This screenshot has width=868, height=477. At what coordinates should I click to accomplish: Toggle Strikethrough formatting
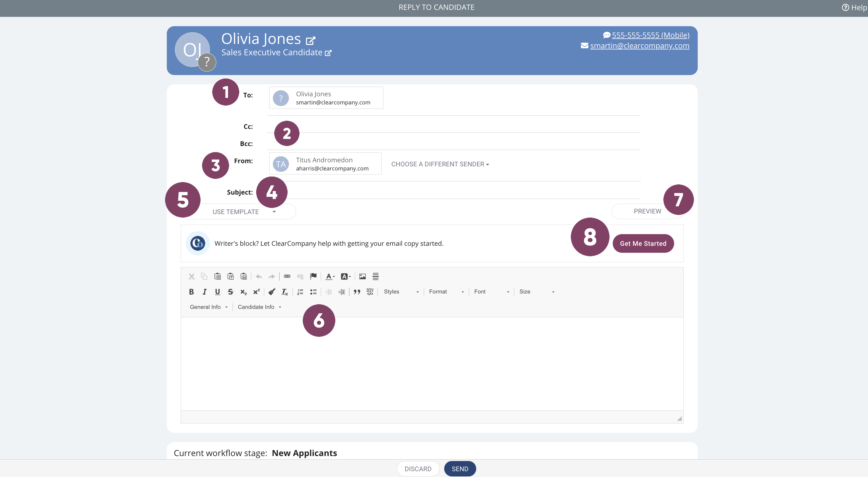tap(231, 291)
